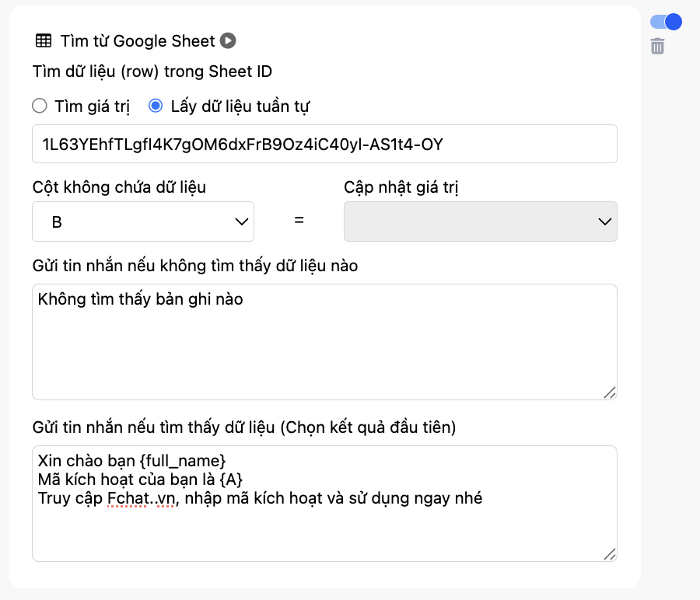Select the Tìm giá trị radio option
The width and height of the screenshot is (700, 600).
tap(39, 106)
